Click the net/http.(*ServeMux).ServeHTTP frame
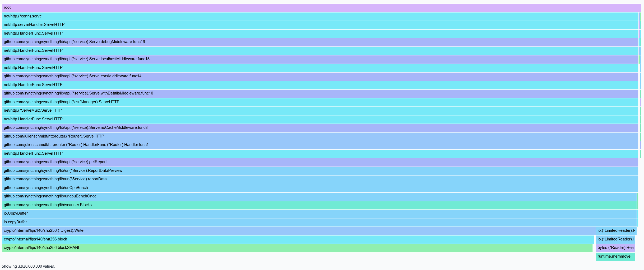This screenshot has width=644, height=270. coord(320,111)
